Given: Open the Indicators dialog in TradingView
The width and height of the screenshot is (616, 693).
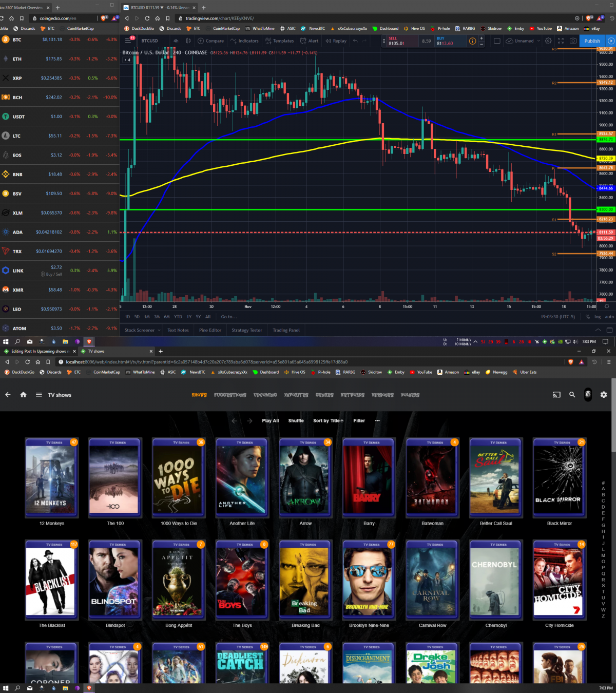Looking at the screenshot, I should (x=244, y=41).
